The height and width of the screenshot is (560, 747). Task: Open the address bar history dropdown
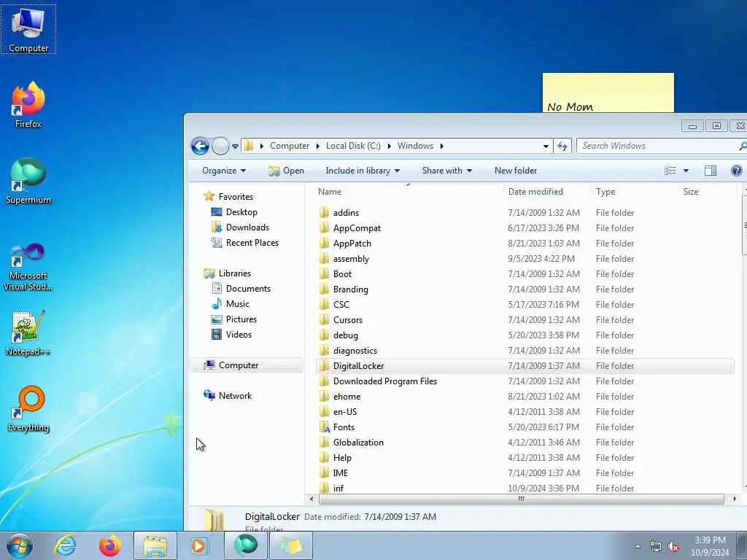(546, 146)
